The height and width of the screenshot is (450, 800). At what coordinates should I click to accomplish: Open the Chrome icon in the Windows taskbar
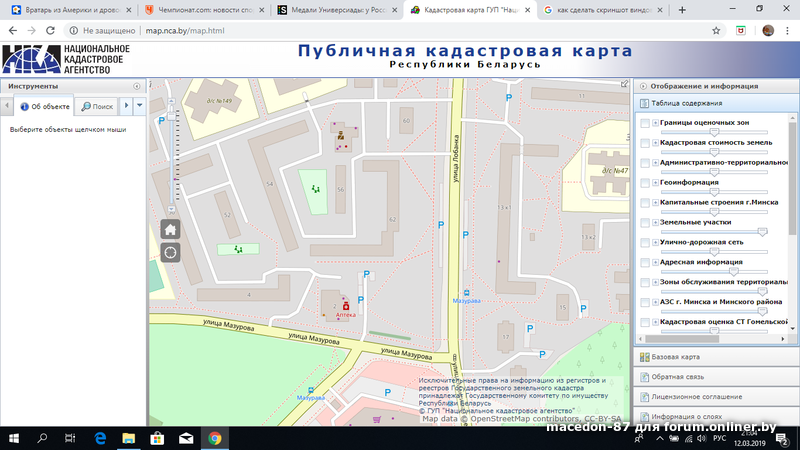pyautogui.click(x=215, y=438)
